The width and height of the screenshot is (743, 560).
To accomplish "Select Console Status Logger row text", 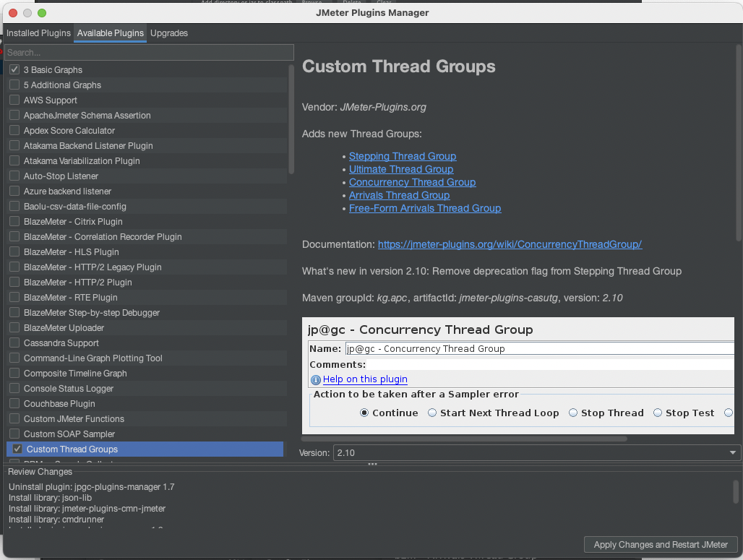I will coord(69,389).
